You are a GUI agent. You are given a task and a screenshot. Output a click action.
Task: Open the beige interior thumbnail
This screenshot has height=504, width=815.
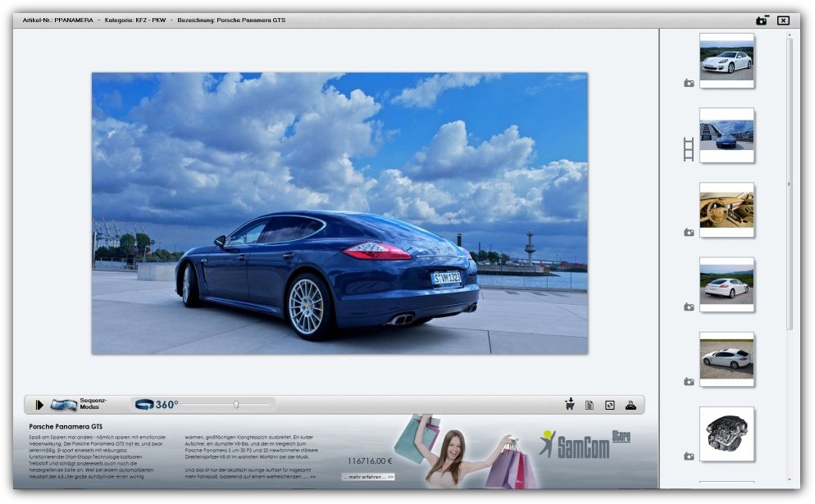coord(726,210)
